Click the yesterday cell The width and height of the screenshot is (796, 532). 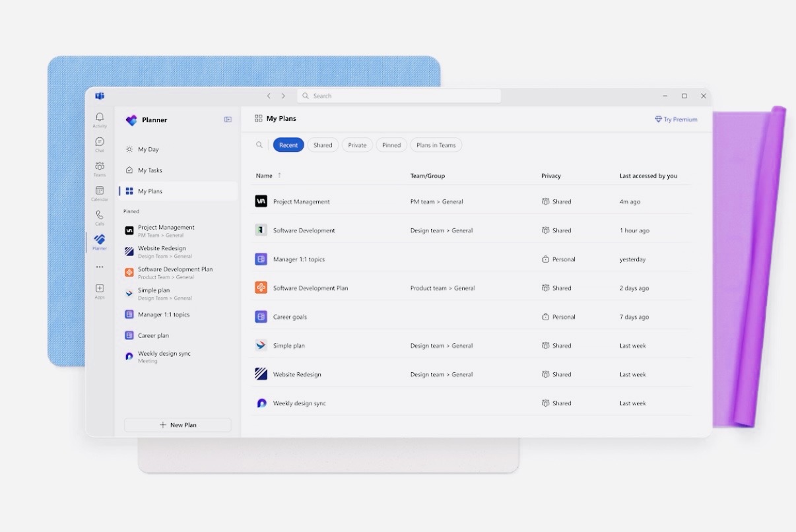coord(632,259)
